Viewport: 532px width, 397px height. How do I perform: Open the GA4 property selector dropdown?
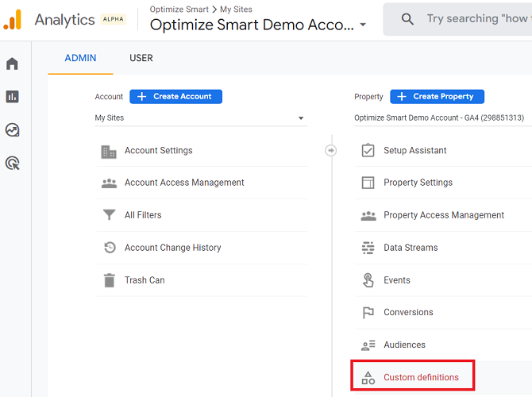(x=441, y=118)
